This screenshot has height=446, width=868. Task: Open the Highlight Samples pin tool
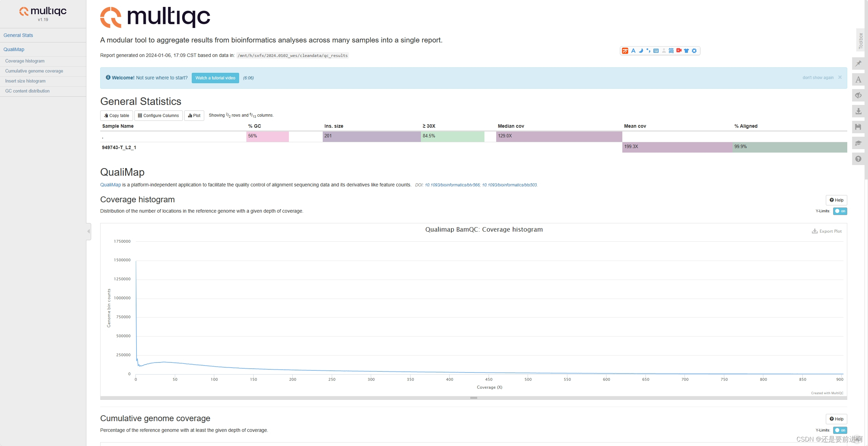[858, 64]
